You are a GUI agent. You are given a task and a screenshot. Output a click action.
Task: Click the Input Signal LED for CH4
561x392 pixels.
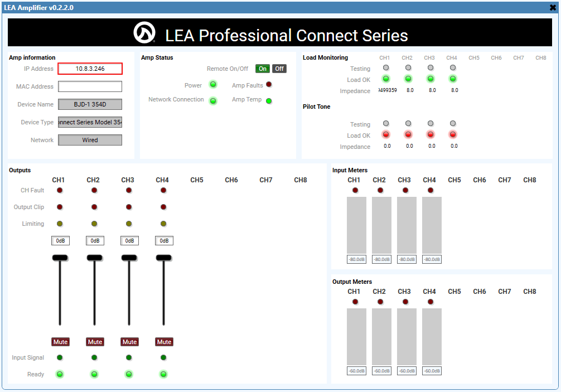[163, 357]
